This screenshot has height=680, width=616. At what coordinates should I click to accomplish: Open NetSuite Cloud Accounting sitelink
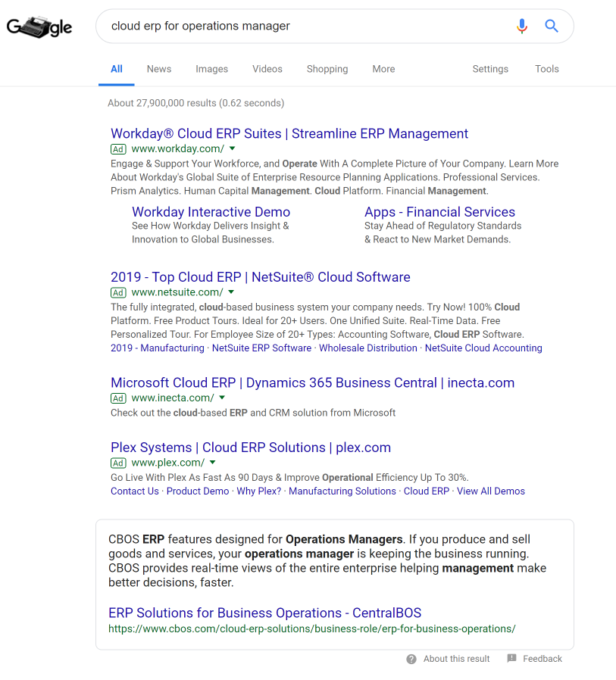pyautogui.click(x=483, y=348)
